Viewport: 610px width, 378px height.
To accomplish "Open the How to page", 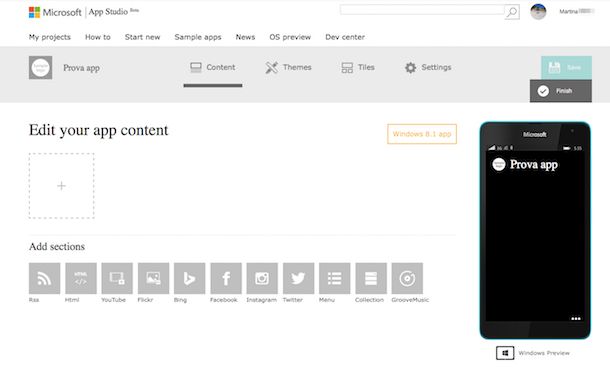I will coord(98,37).
